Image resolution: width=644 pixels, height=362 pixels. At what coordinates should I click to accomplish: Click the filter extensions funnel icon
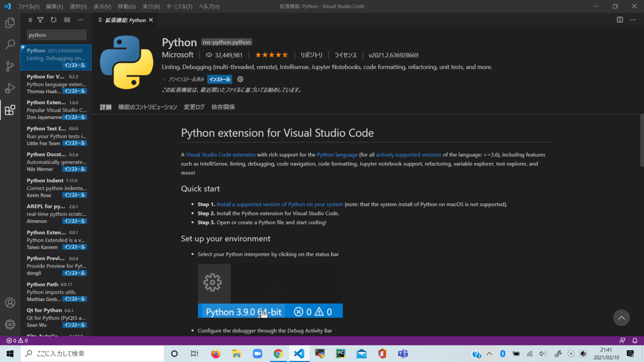pos(40,20)
